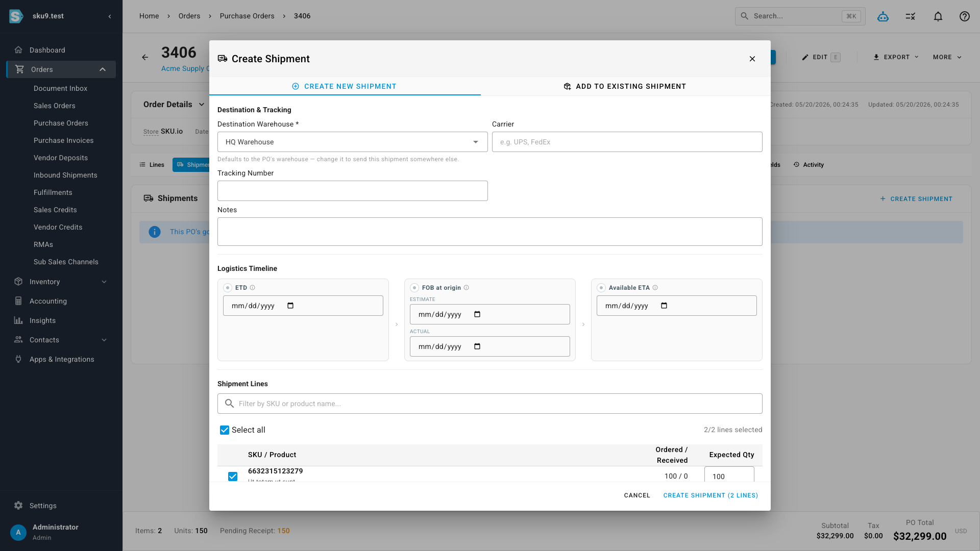
Task: Click the Accounting calculator icon
Action: (18, 301)
